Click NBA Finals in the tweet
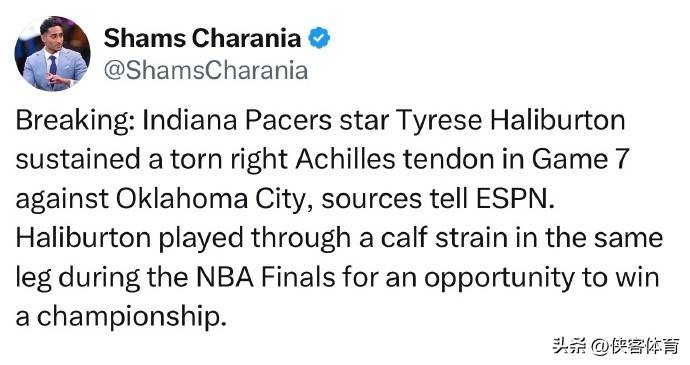The width and height of the screenshot is (690, 365). click(265, 277)
